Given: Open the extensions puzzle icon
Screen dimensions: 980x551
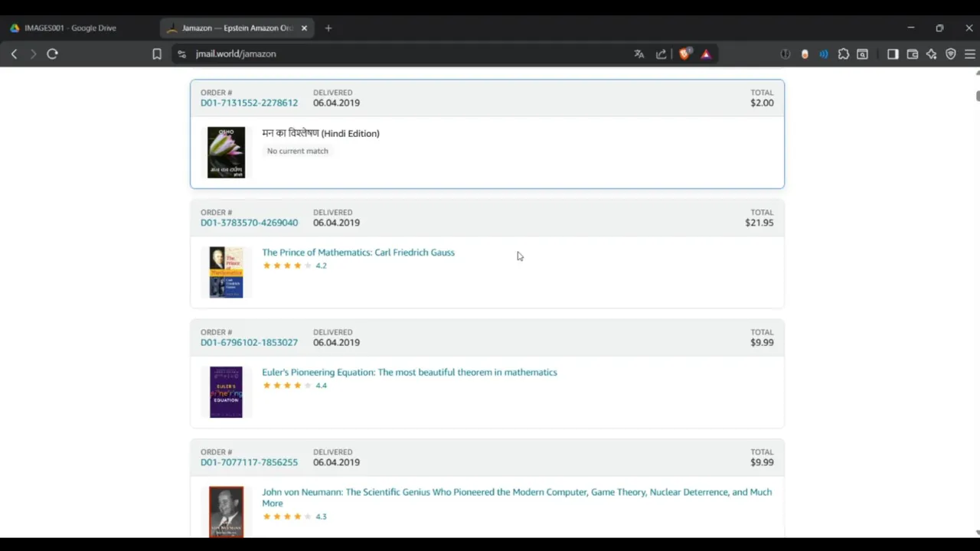Looking at the screenshot, I should (x=844, y=54).
